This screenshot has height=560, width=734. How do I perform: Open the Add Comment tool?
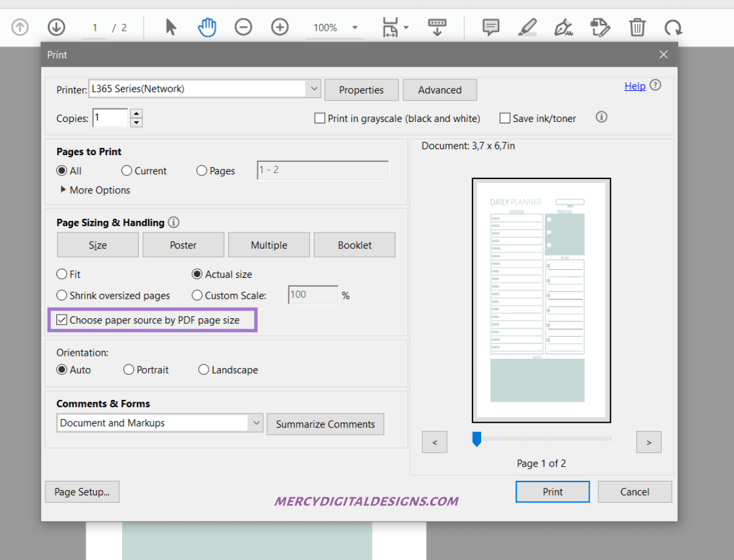click(490, 26)
